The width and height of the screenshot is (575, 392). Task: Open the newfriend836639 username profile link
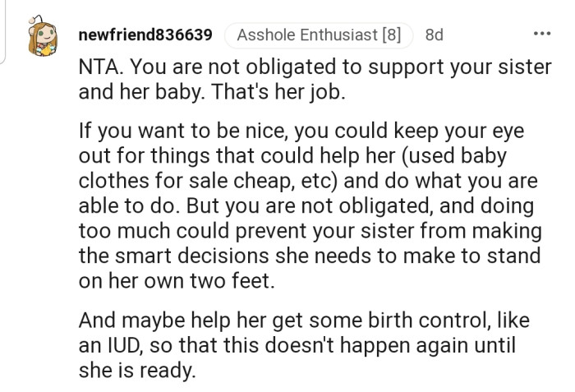click(x=146, y=35)
